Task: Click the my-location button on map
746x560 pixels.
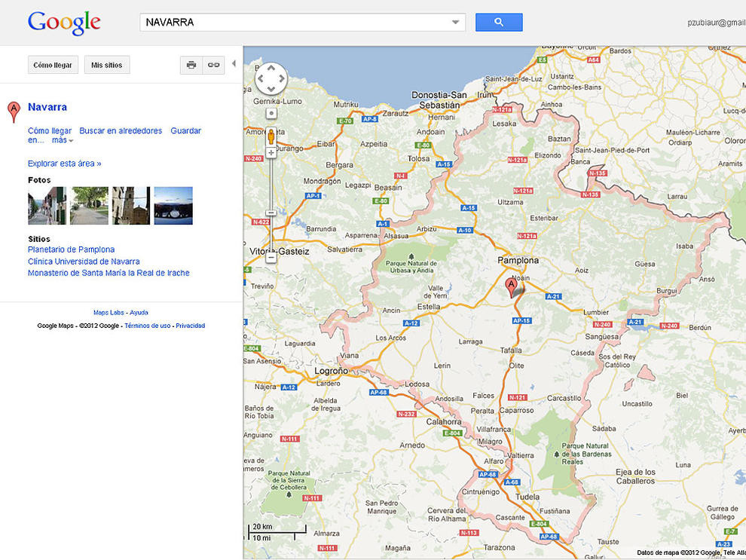Action: (271, 114)
